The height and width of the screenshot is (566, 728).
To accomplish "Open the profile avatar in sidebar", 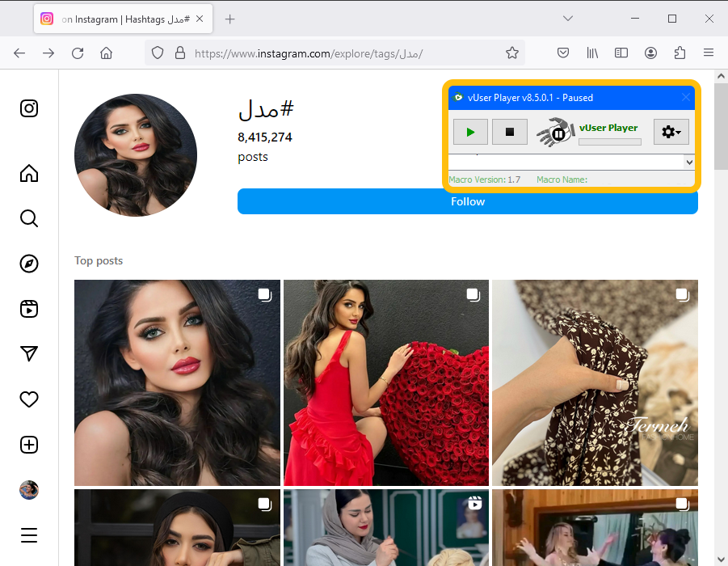I will pos(29,490).
